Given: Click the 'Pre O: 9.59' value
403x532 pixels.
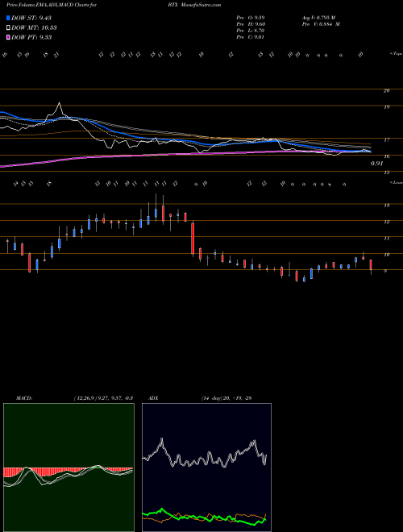Looking at the screenshot, I should point(251,18).
